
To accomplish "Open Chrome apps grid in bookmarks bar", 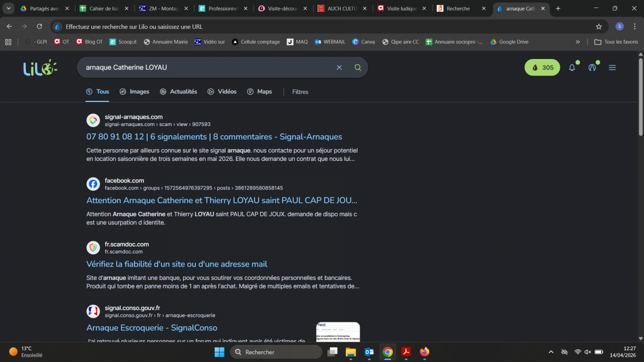I will [8, 42].
